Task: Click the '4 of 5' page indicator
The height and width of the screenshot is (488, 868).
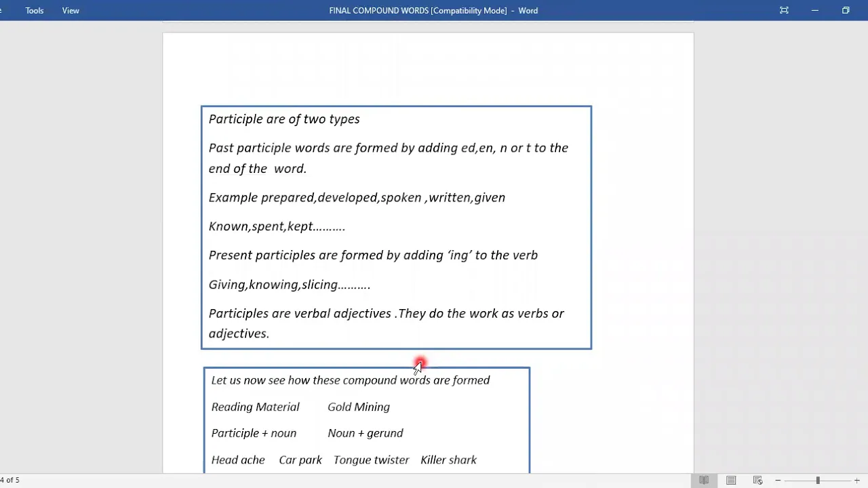Action: (9, 480)
